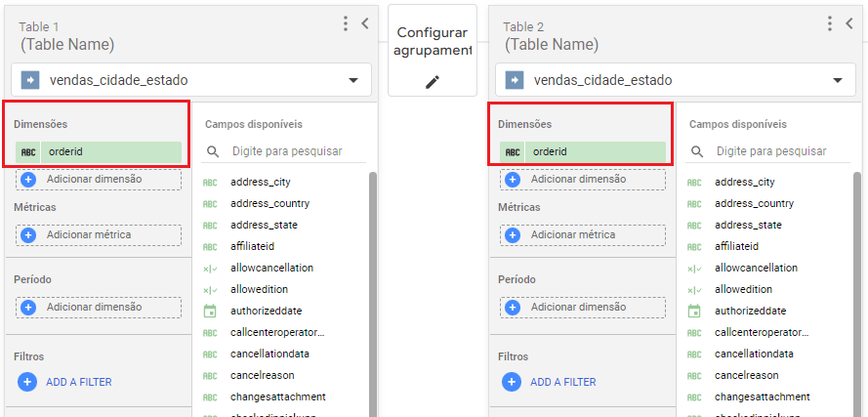The height and width of the screenshot is (417, 868).
Task: Click boolean icon beside allowcancellation in Table 2
Action: click(694, 268)
